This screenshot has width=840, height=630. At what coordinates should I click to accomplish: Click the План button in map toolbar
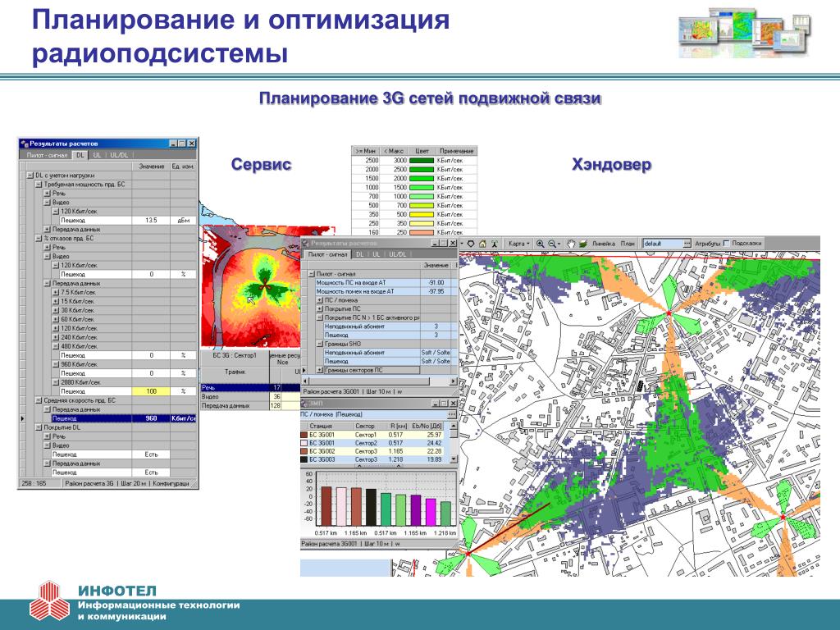628,244
